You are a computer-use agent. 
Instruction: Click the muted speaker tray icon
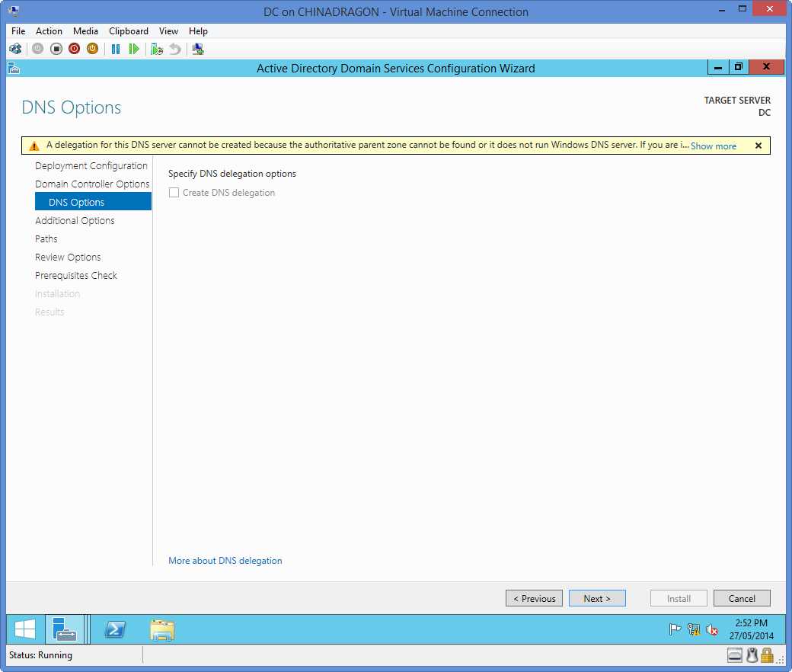click(712, 629)
